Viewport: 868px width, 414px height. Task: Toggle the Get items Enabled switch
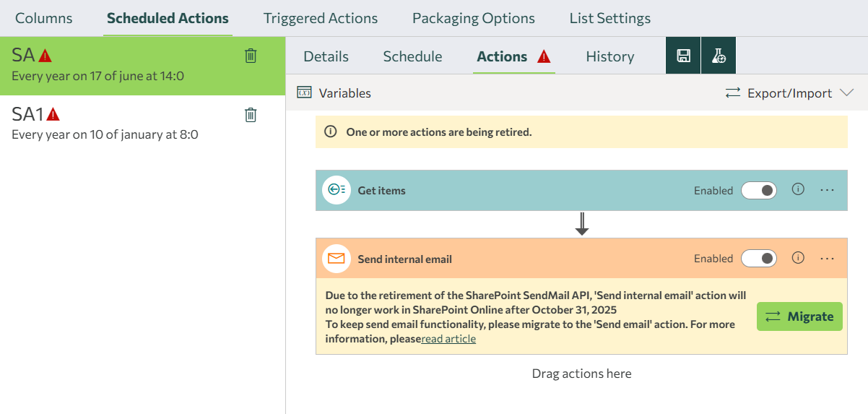click(759, 190)
